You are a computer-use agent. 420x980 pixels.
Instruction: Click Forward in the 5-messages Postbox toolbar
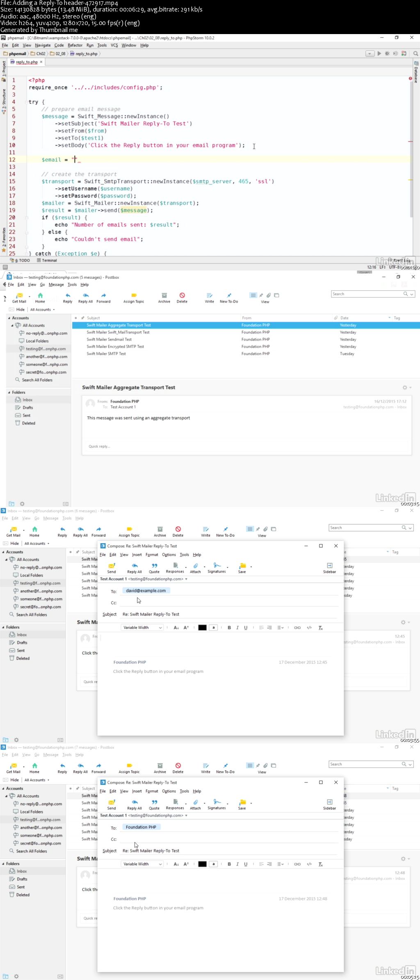point(103,298)
